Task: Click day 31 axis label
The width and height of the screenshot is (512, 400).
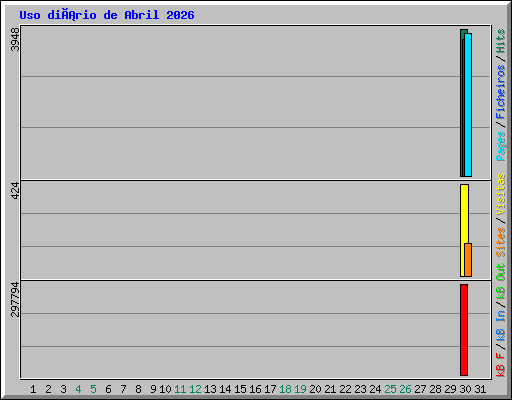Action: coord(480,389)
